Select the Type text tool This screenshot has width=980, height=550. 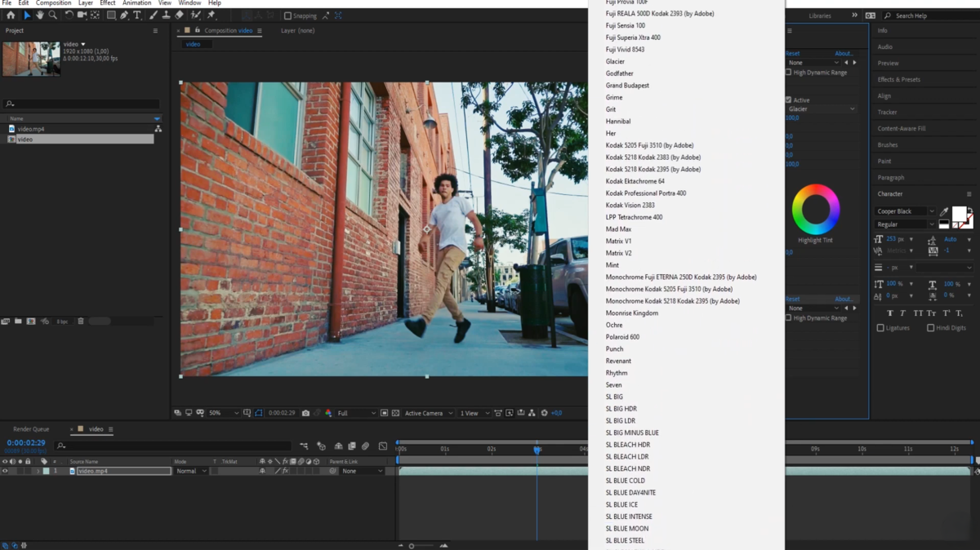tap(137, 15)
